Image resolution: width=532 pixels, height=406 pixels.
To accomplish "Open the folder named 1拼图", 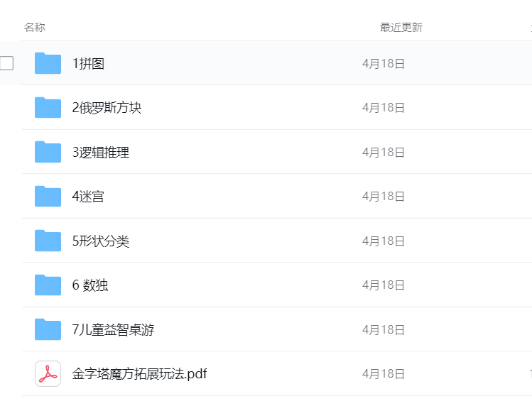I will coord(88,63).
